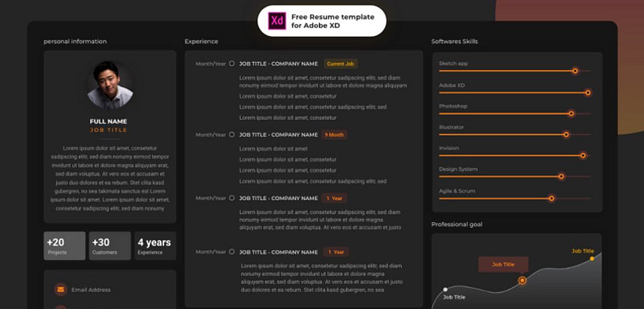This screenshot has height=309, width=644.
Task: Click the Agile & Scrum label
Action: coord(457,191)
